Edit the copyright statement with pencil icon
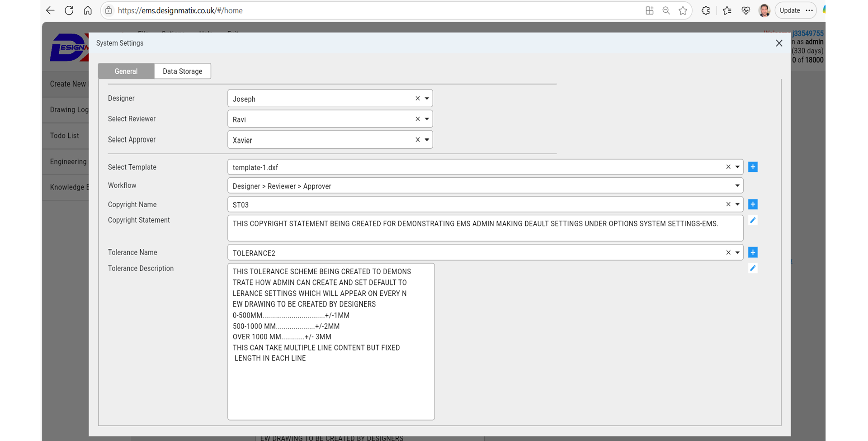The height and width of the screenshot is (441, 868). pyautogui.click(x=753, y=220)
